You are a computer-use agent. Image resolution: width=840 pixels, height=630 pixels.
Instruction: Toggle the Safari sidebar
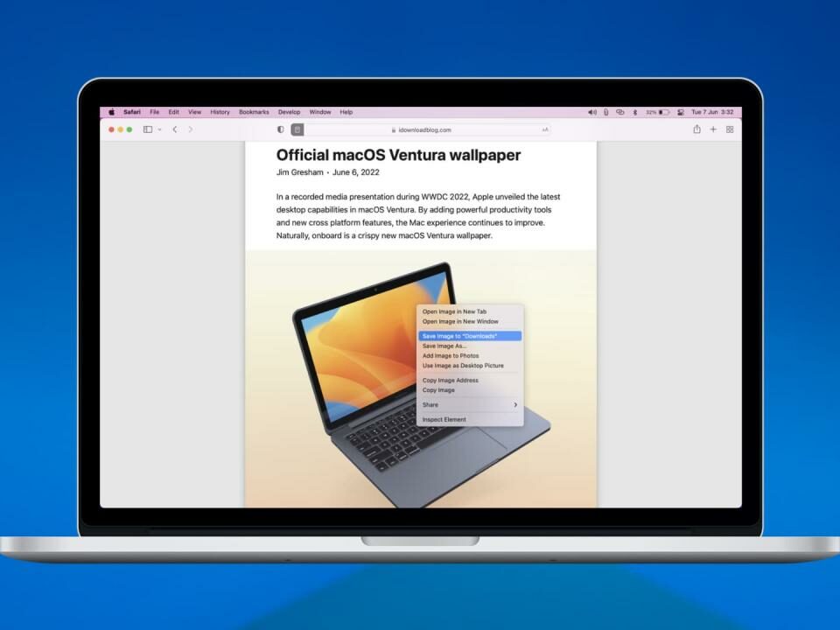[x=148, y=129]
